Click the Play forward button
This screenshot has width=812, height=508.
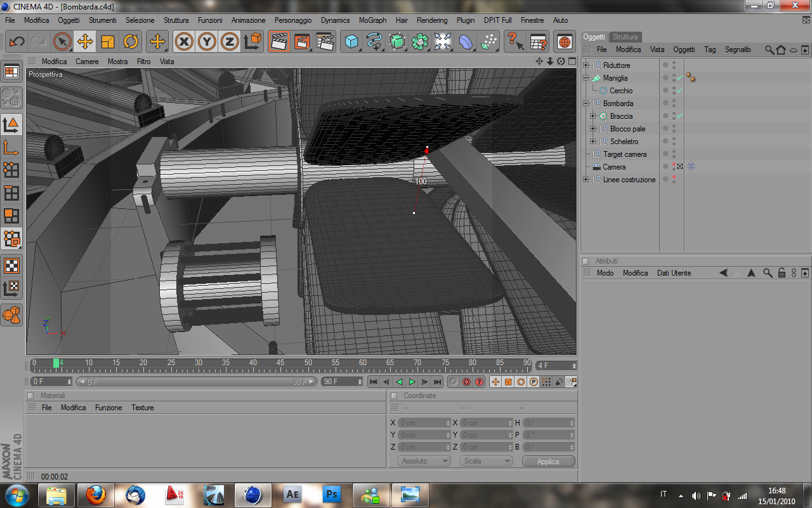click(x=412, y=382)
